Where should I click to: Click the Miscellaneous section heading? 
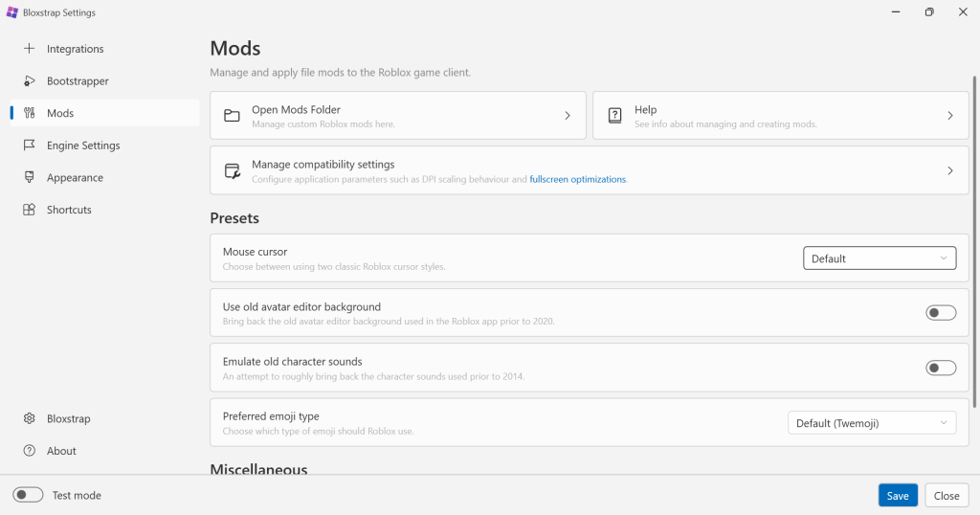pyautogui.click(x=258, y=469)
